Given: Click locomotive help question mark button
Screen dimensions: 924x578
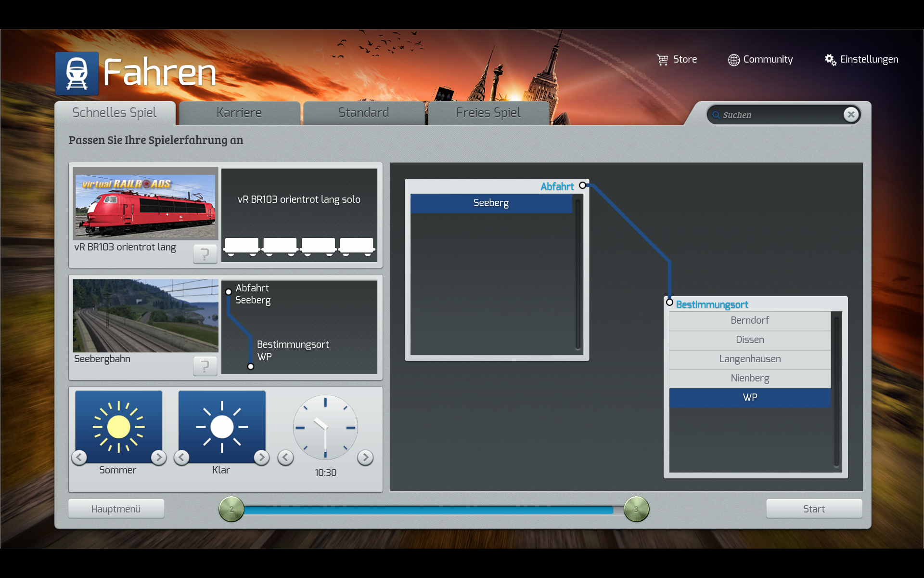Looking at the screenshot, I should 205,253.
